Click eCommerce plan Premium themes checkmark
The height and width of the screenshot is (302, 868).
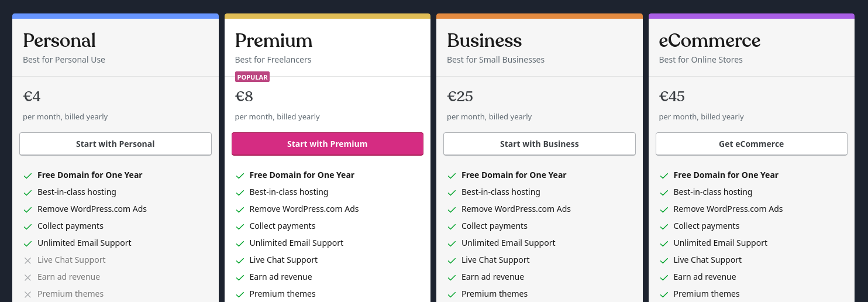(664, 294)
